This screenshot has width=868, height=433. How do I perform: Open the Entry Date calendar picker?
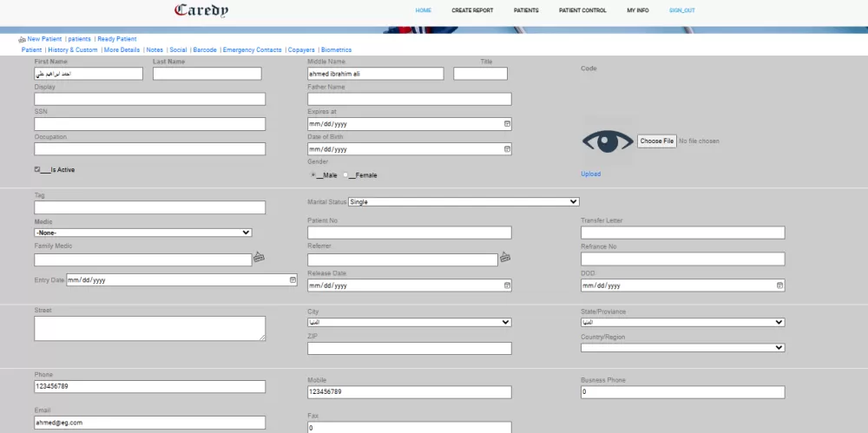pos(293,280)
